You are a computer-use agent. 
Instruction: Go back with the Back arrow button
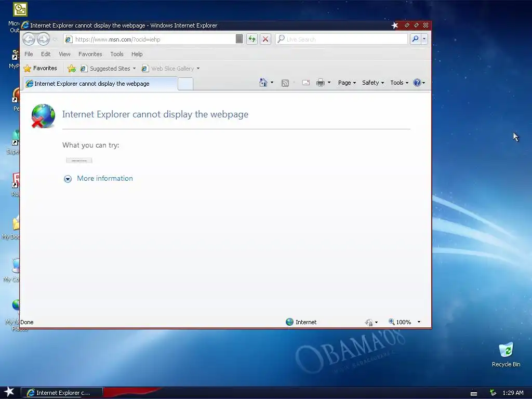click(x=29, y=39)
